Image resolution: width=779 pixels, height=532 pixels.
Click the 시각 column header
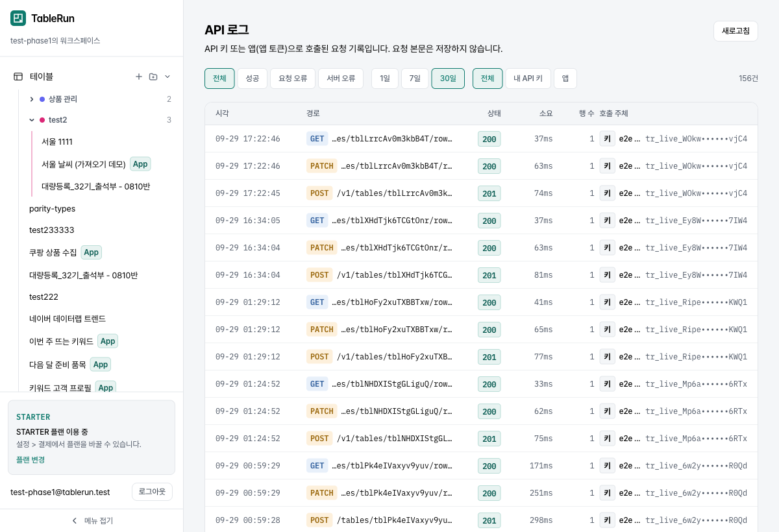(x=222, y=114)
